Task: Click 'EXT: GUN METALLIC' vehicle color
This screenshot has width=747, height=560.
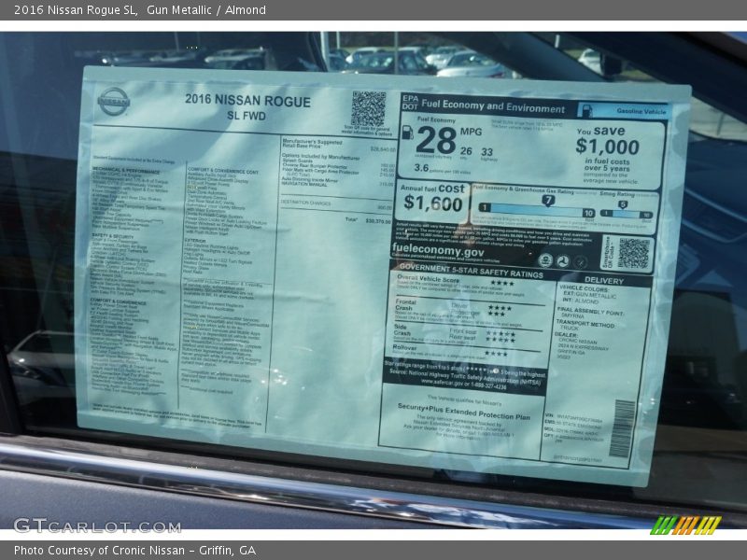Action: [590, 295]
